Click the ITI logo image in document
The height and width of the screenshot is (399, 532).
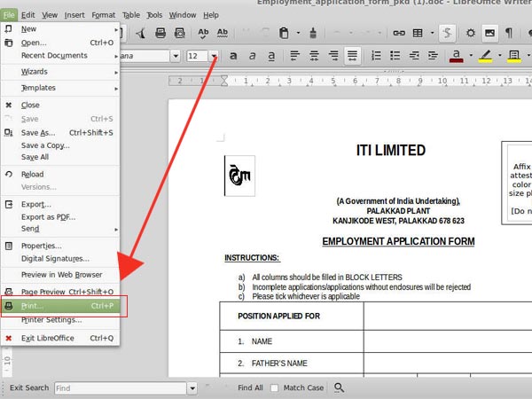point(240,176)
